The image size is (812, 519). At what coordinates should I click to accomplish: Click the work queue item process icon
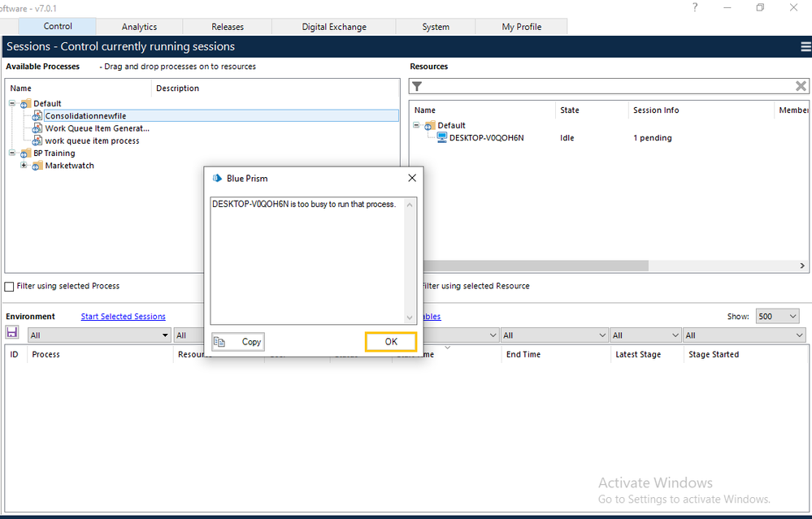(37, 141)
